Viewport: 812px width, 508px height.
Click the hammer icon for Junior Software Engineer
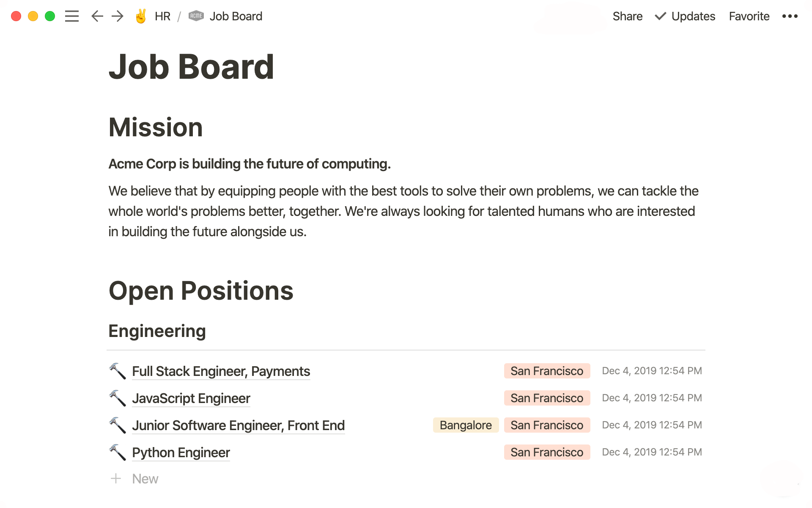[x=117, y=425]
